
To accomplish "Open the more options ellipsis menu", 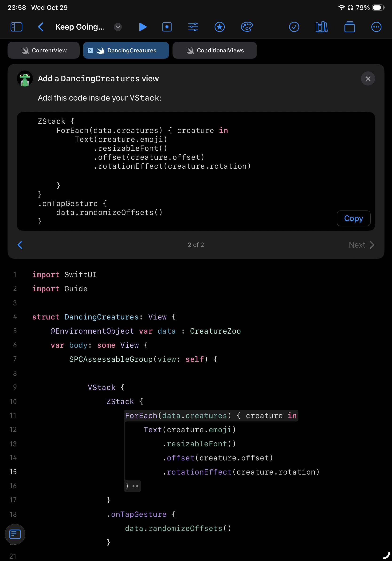I will pos(376,27).
